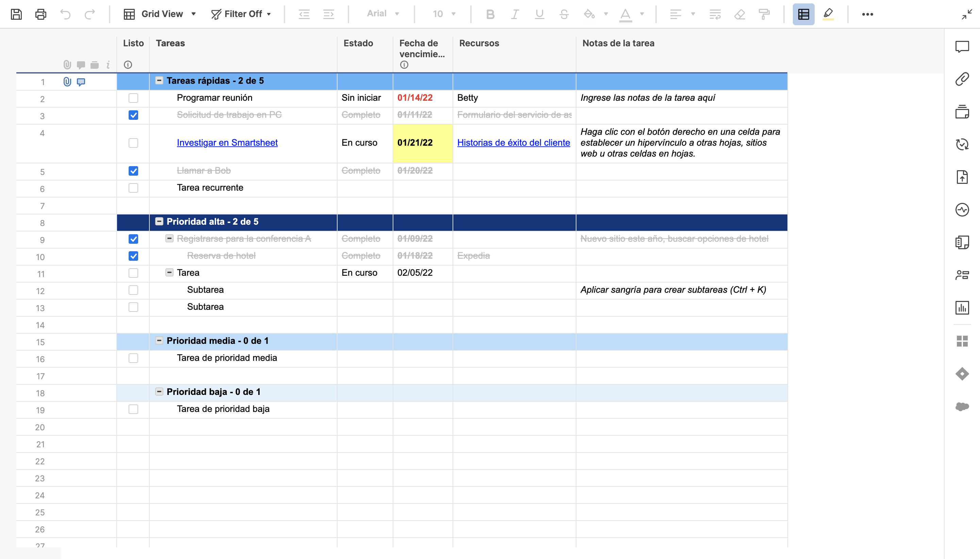Image resolution: width=980 pixels, height=559 pixels.
Task: Toggle Italic formatting
Action: click(514, 14)
